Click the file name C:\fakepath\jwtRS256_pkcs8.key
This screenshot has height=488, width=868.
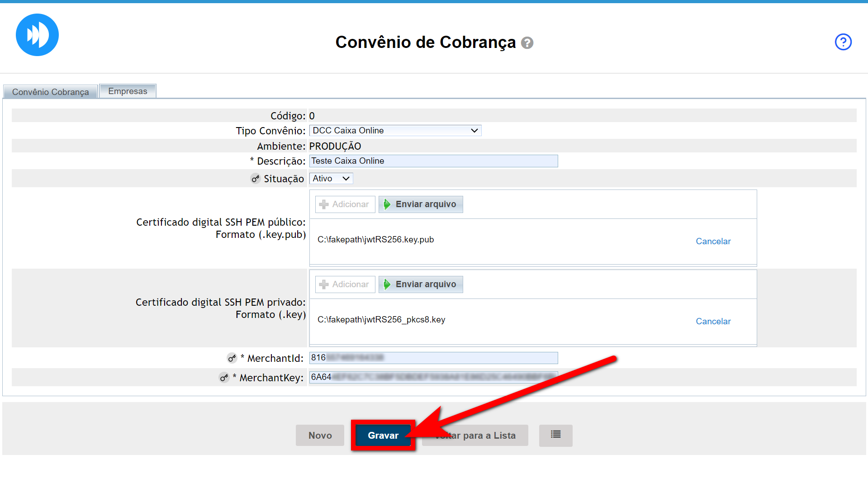click(381, 320)
